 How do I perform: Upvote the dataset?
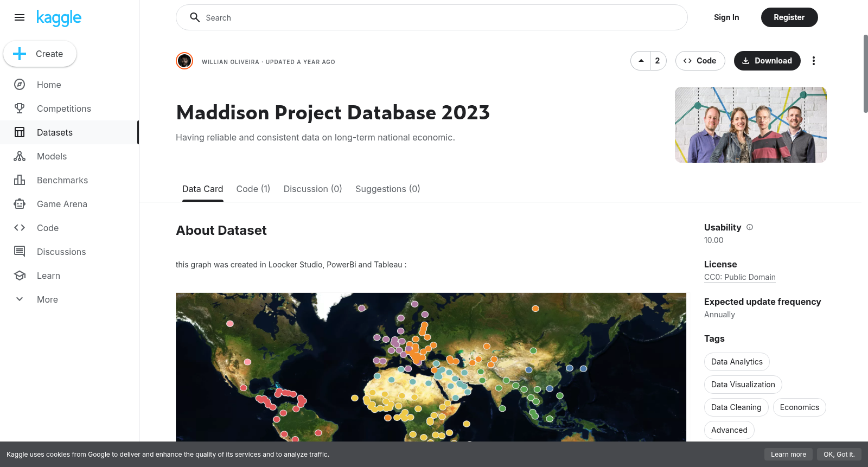(x=641, y=61)
